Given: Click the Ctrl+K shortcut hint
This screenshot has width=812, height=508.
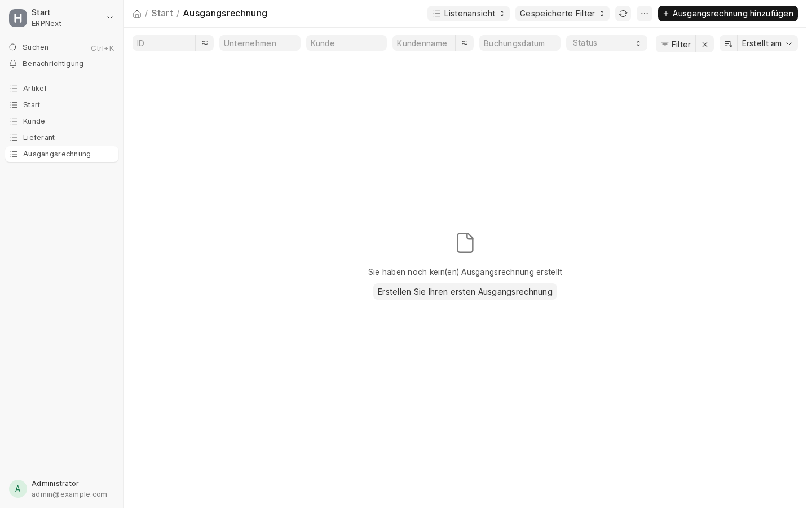Looking at the screenshot, I should (x=103, y=49).
